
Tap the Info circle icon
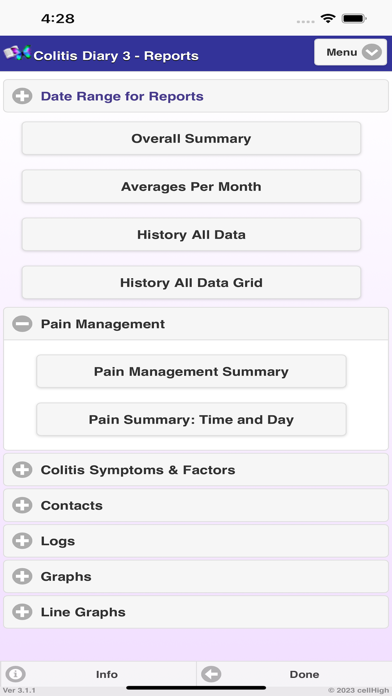click(x=15, y=674)
